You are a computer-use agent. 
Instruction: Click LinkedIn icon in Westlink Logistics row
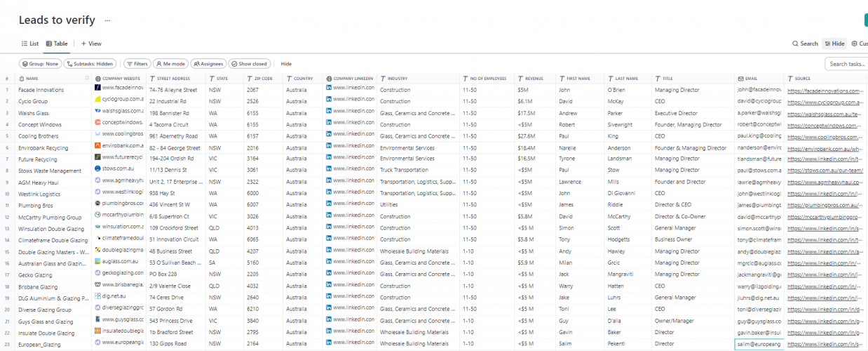tap(329, 193)
